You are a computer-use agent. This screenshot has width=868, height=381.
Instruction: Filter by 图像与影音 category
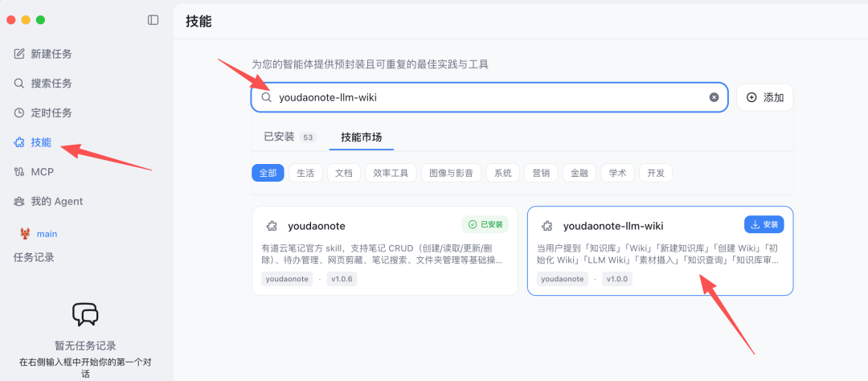451,173
